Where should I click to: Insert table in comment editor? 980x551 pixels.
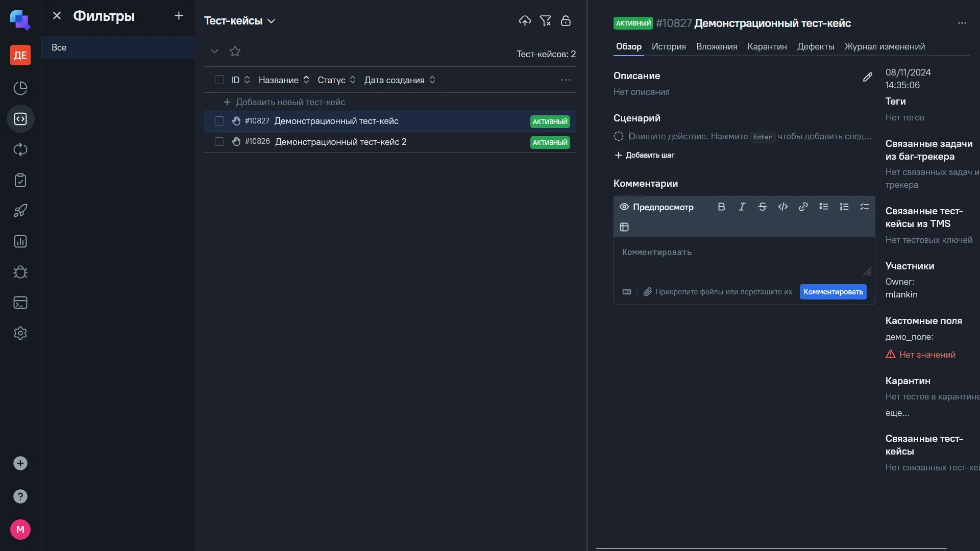click(x=624, y=227)
